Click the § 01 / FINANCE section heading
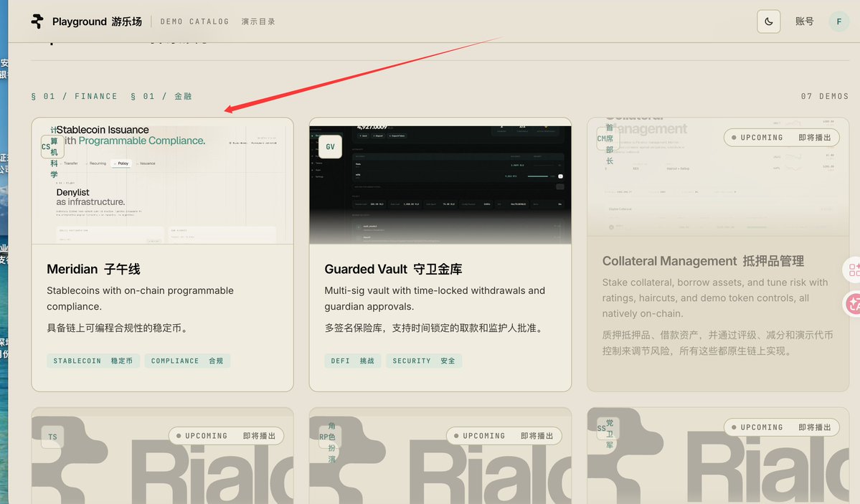 (x=74, y=97)
